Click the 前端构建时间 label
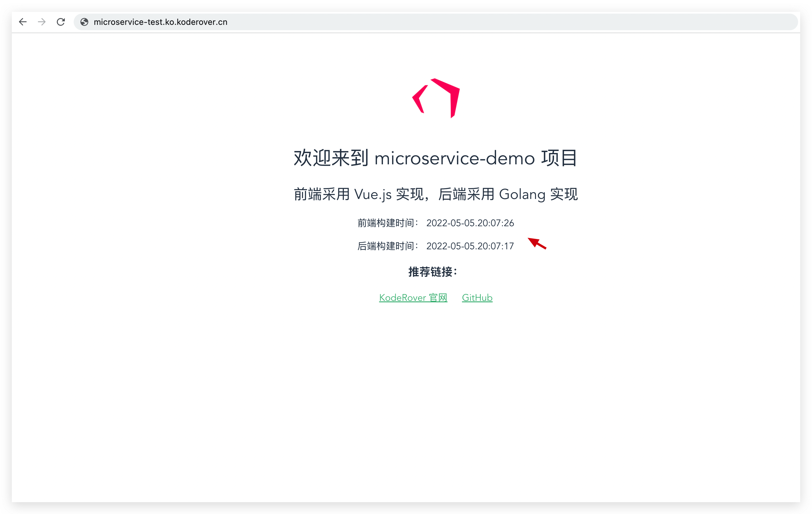This screenshot has width=812, height=514. pyautogui.click(x=387, y=223)
